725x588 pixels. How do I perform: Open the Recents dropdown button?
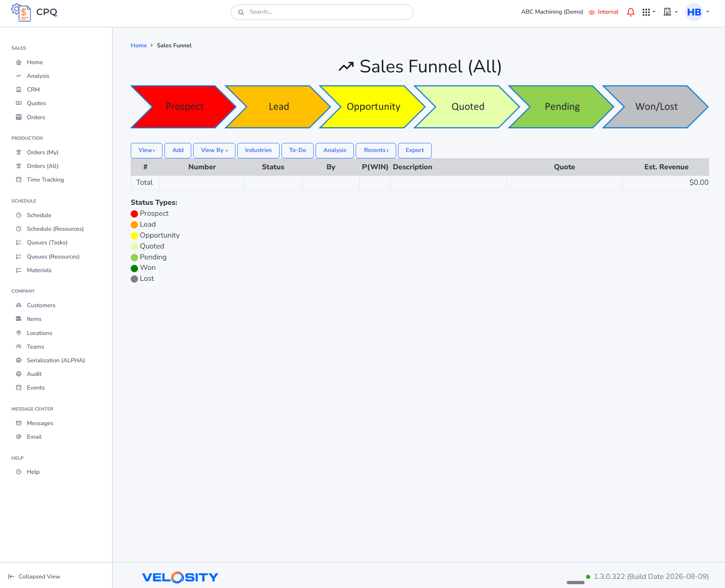point(376,151)
